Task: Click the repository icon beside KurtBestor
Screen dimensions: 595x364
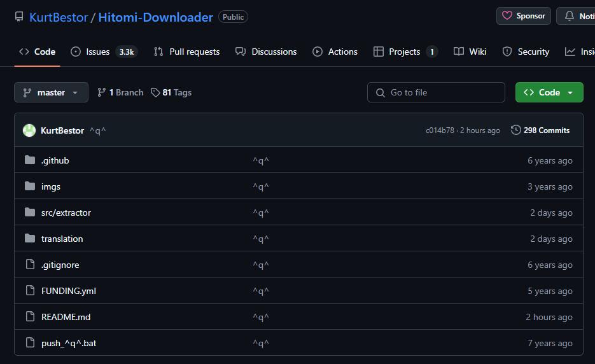Action: (x=19, y=17)
